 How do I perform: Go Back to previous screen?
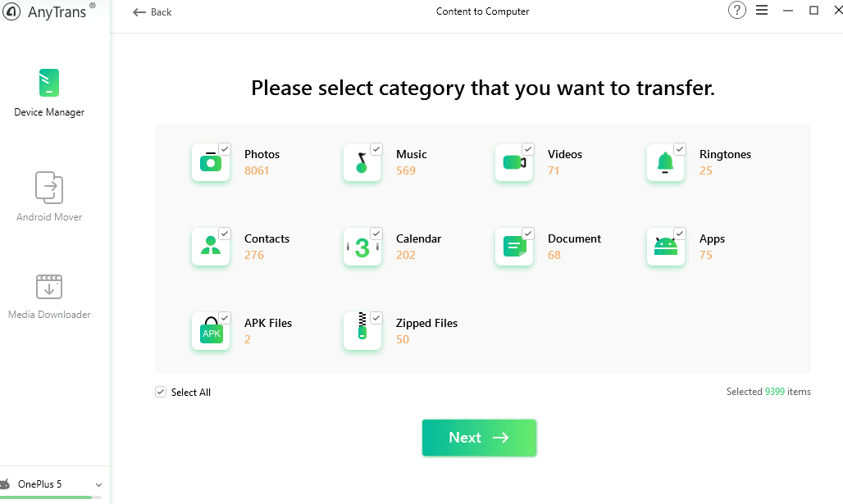153,11
